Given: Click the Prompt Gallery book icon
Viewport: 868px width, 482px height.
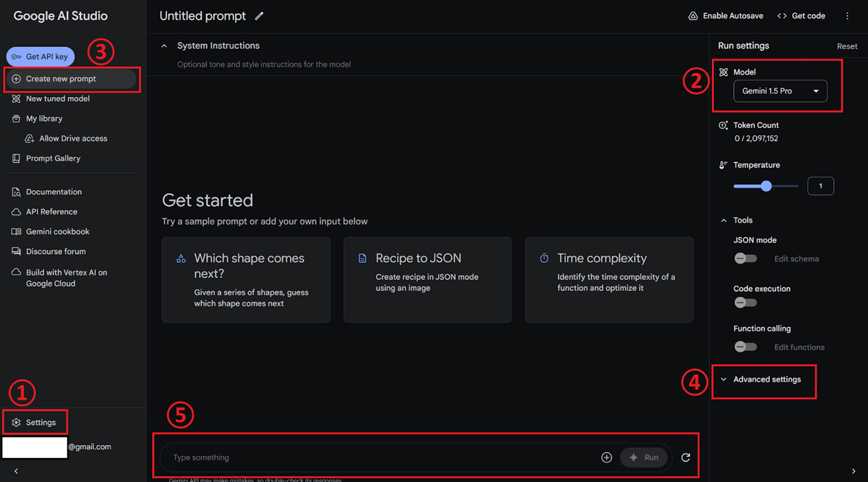Looking at the screenshot, I should pyautogui.click(x=17, y=158).
